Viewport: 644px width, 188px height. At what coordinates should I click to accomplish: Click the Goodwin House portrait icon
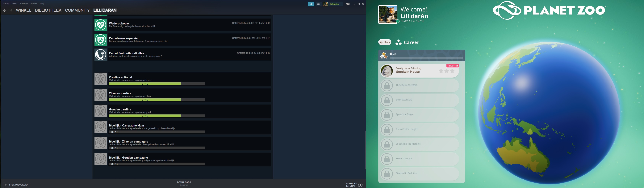[387, 71]
